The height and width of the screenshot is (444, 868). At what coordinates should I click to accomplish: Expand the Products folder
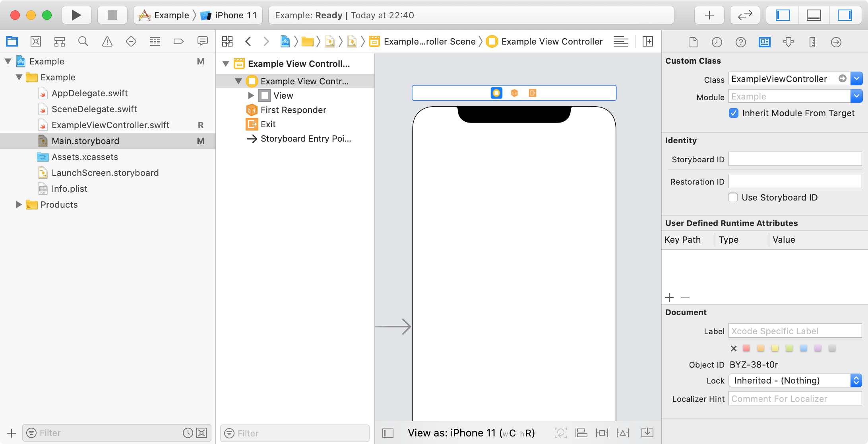coord(19,204)
